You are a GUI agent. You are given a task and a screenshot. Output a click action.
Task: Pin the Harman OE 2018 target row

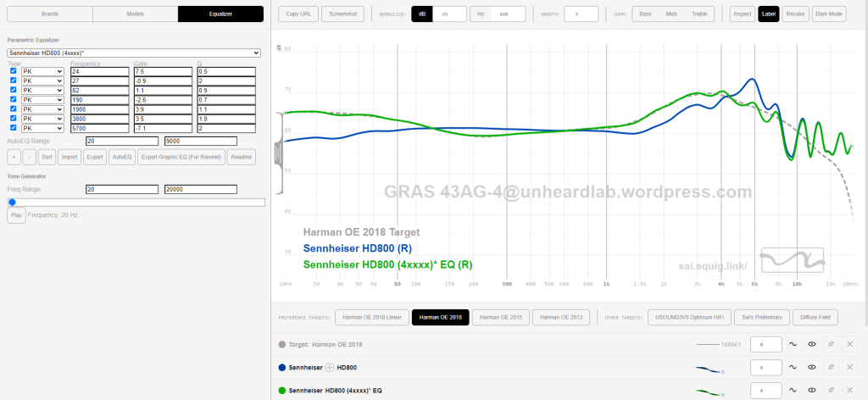(831, 345)
